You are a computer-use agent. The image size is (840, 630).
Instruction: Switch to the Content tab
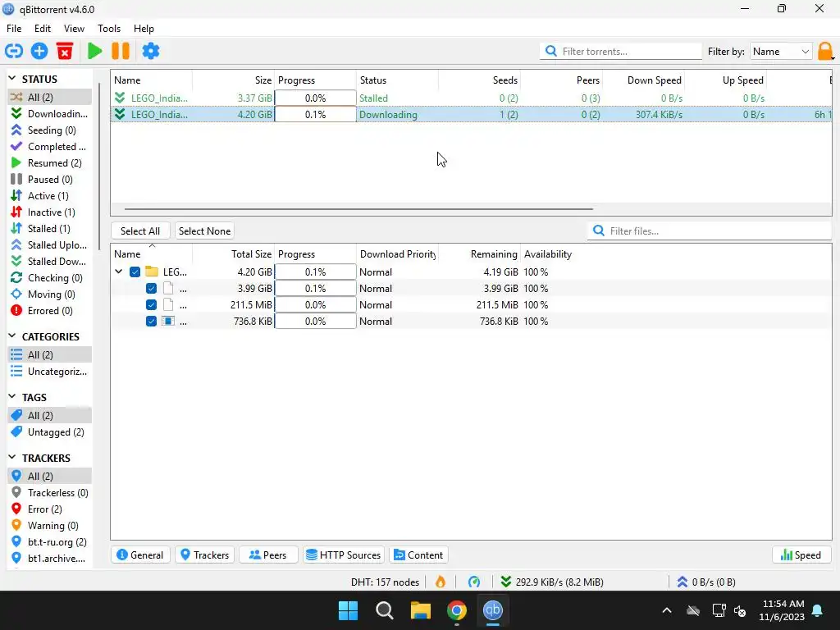click(x=419, y=555)
